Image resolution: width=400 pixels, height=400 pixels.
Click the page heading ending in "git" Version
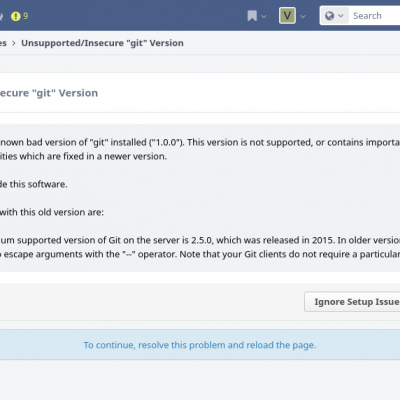pos(49,93)
